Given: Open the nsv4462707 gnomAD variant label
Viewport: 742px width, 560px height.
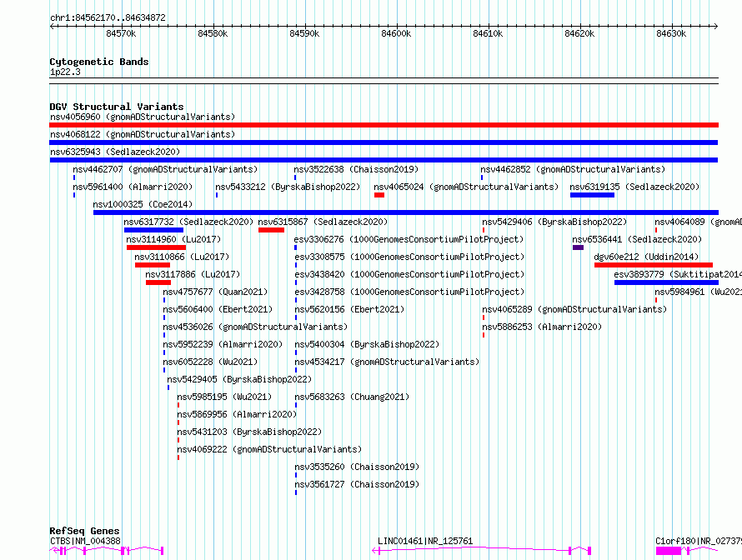Looking at the screenshot, I should (165, 169).
